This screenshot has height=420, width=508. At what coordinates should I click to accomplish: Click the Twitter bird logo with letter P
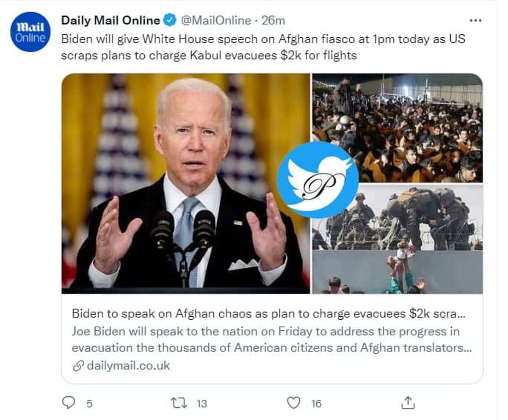[317, 180]
